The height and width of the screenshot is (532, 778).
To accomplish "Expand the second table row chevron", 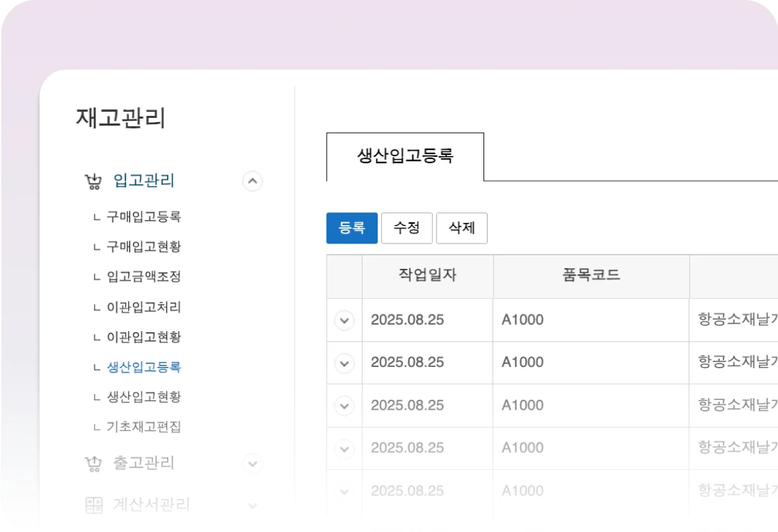I will click(344, 363).
